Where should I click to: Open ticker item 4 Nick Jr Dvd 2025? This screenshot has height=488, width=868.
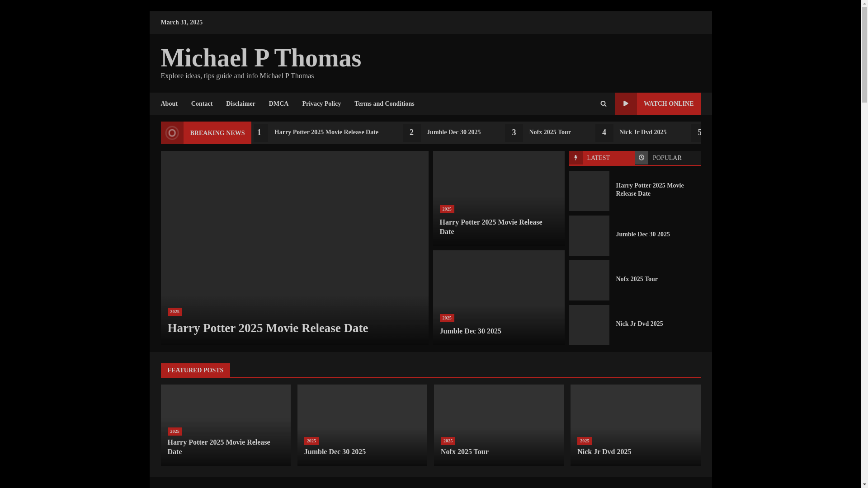tap(642, 132)
